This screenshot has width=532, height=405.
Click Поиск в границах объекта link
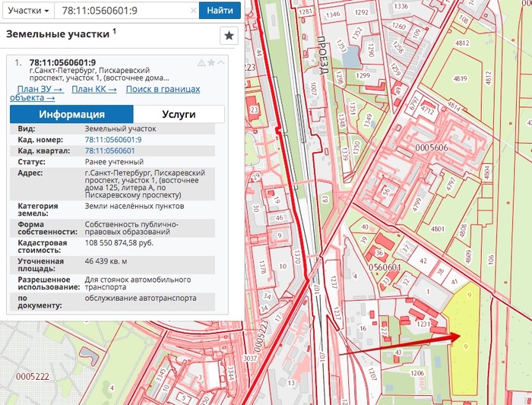coord(163,89)
